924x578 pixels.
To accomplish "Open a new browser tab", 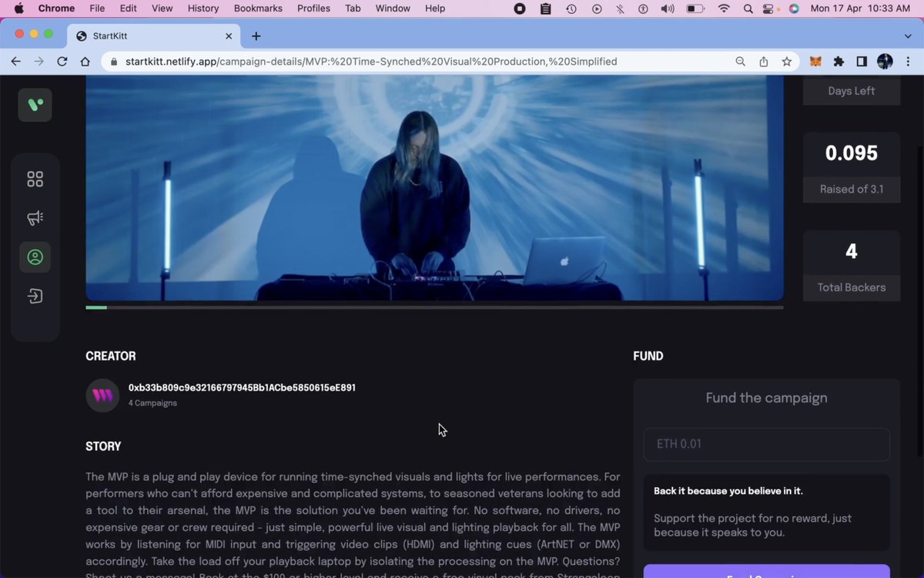I will click(256, 35).
